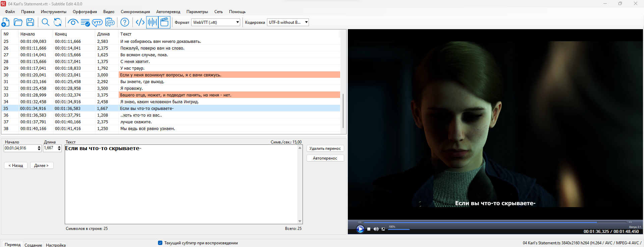Click the video seek progress bar
This screenshot has width=644, height=247.
pyautogui.click(x=495, y=222)
